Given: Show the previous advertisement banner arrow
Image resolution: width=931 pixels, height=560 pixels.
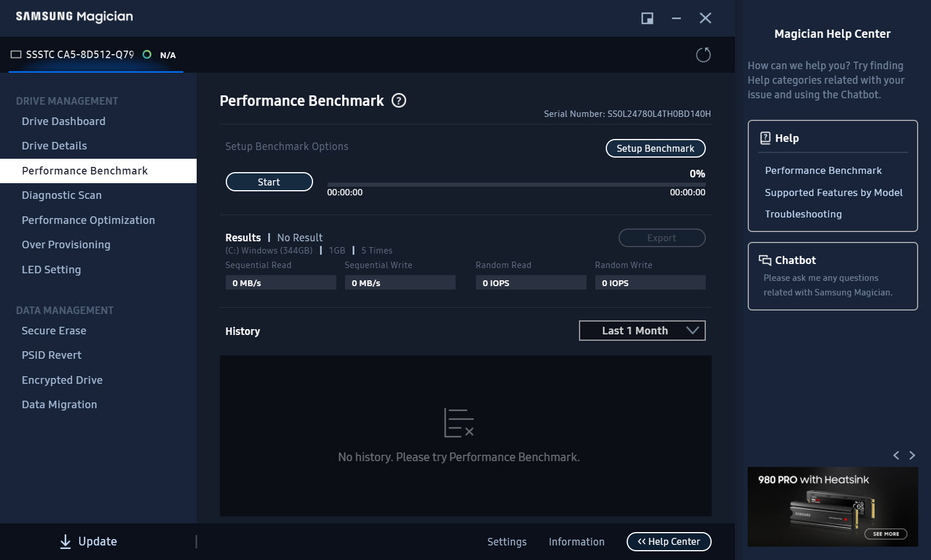Looking at the screenshot, I should (896, 455).
